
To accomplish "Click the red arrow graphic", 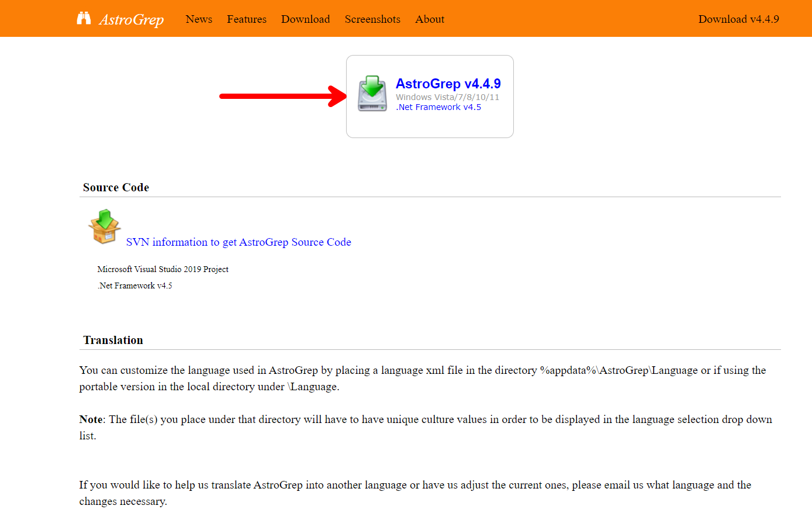I will pos(283,96).
